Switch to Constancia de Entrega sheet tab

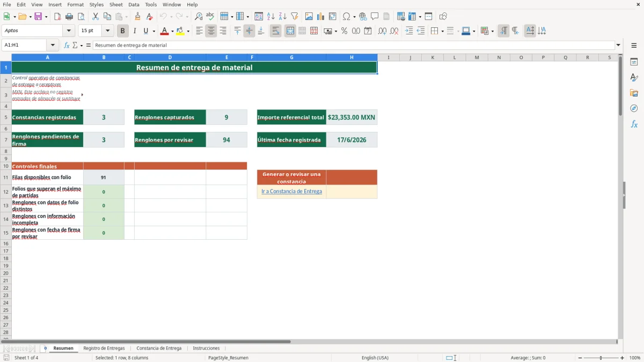(159, 349)
